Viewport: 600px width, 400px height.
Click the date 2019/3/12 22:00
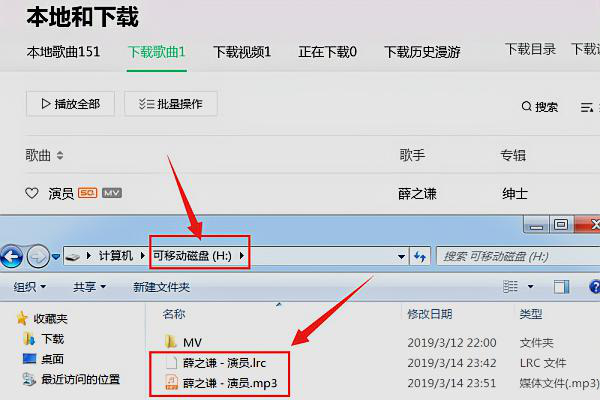click(452, 343)
